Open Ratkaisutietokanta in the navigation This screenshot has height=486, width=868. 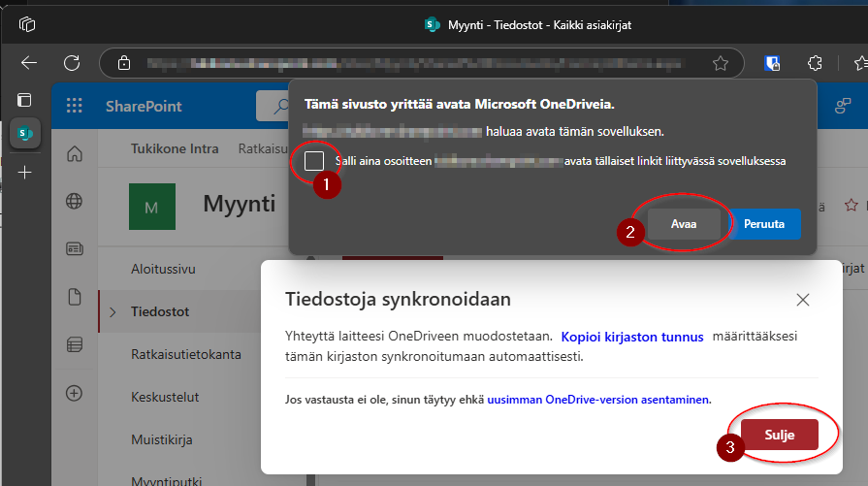(186, 354)
